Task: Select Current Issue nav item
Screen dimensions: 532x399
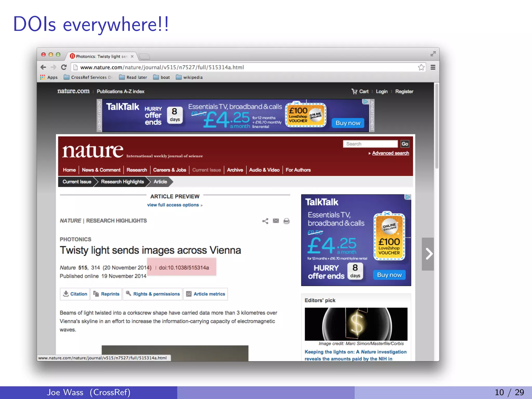Action: [207, 170]
